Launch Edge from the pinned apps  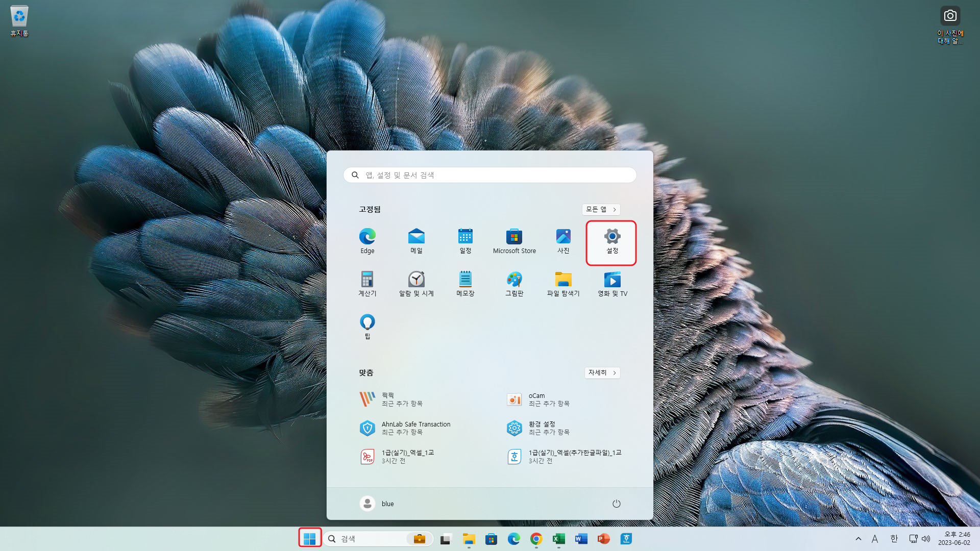coord(367,241)
